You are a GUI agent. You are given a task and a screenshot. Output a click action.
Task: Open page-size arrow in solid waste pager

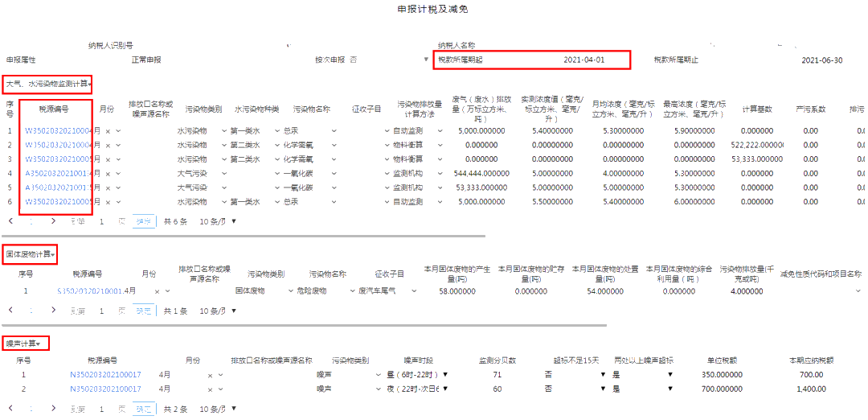[234, 311]
